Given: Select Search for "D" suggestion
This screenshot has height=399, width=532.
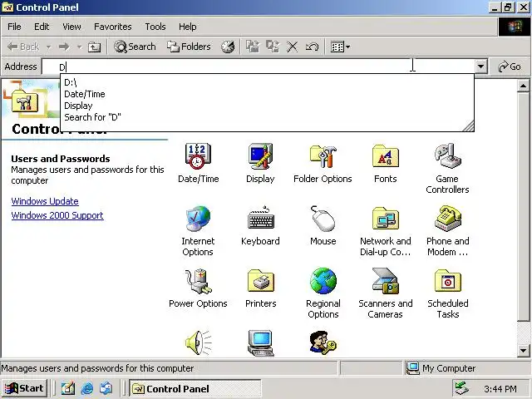Looking at the screenshot, I should coord(267,117).
